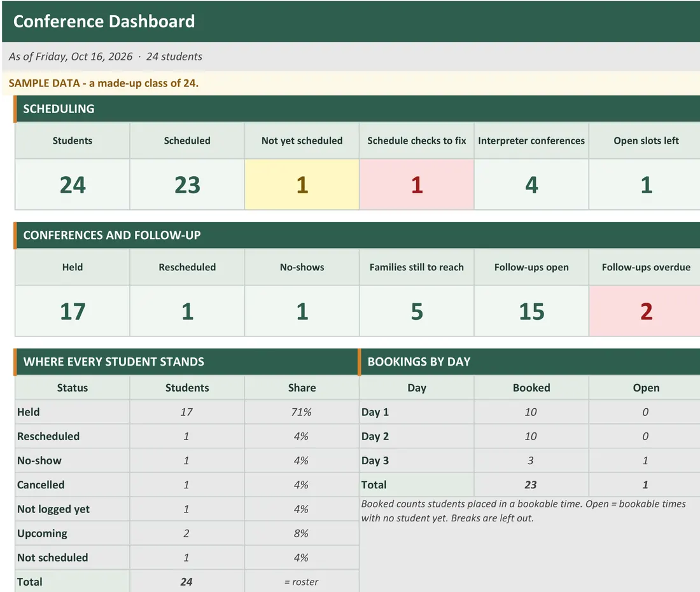The image size is (700, 592).
Task: Click the bookings Total booked value 23
Action: pyautogui.click(x=531, y=485)
